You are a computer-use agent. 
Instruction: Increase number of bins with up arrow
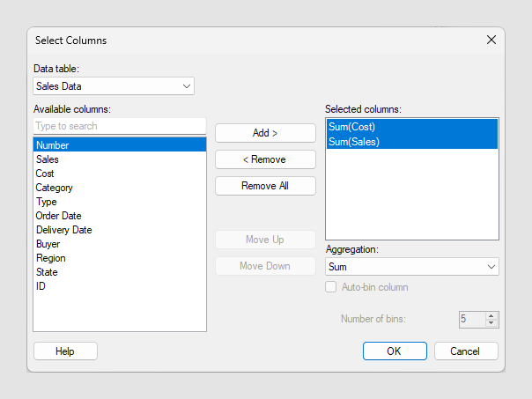tap(491, 315)
